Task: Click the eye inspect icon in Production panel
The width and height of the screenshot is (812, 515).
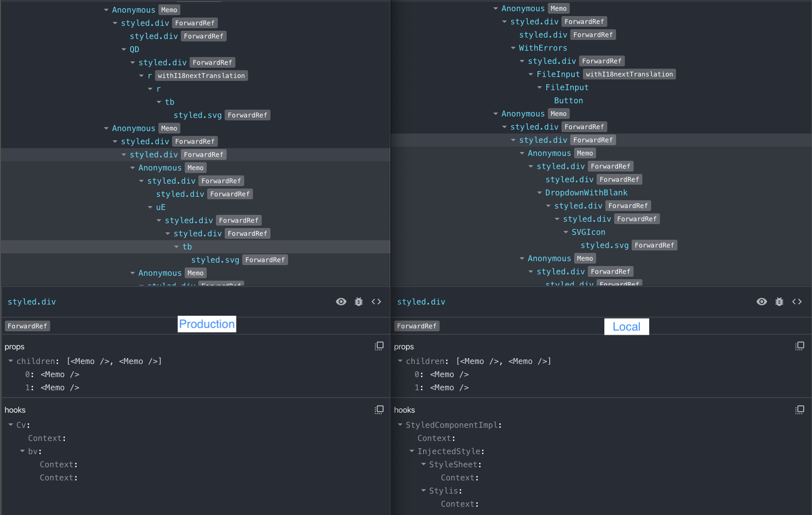Action: click(x=341, y=302)
